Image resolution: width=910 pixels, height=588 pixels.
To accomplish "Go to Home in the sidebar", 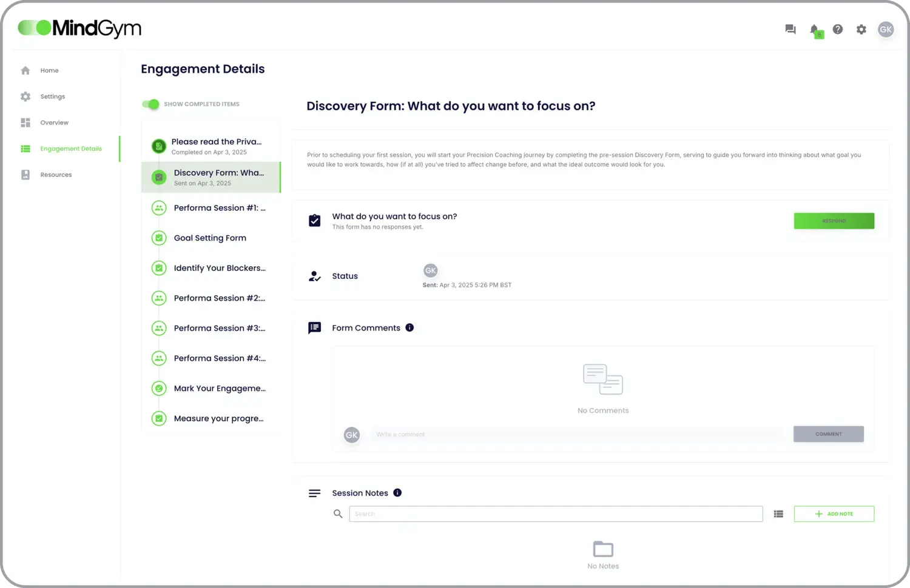I will click(50, 70).
